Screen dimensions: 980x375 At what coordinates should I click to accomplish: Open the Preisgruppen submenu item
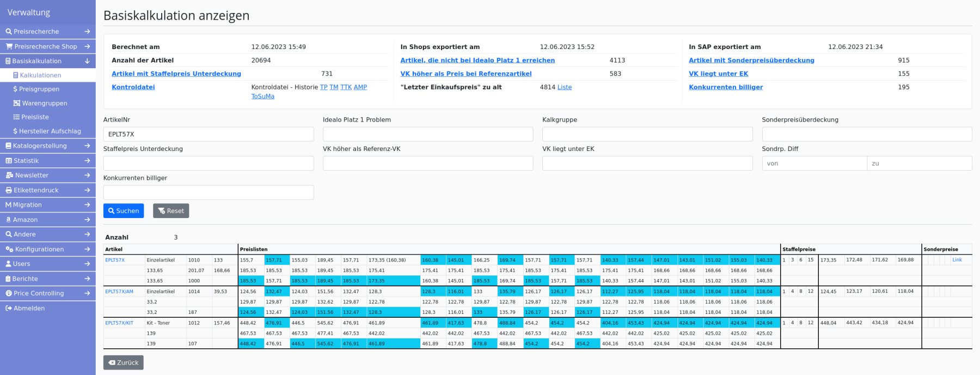[39, 89]
